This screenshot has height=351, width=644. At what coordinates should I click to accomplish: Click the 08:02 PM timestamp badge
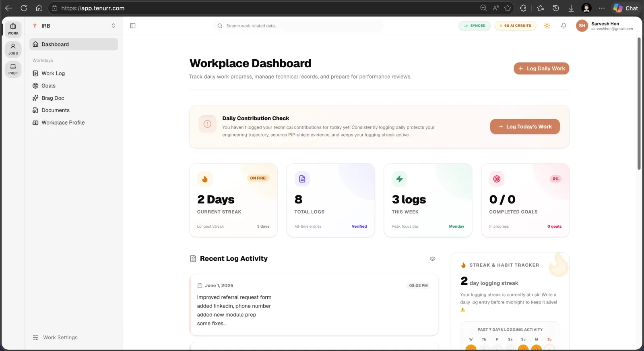coord(418,286)
